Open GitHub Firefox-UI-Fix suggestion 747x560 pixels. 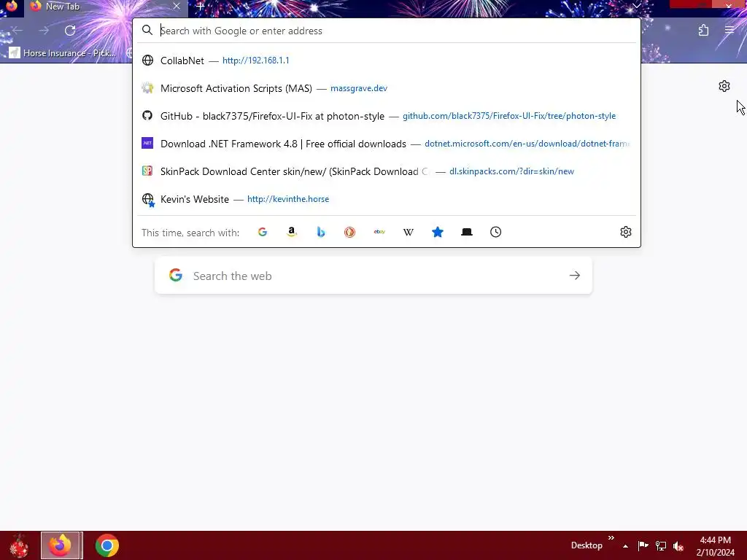pos(387,116)
